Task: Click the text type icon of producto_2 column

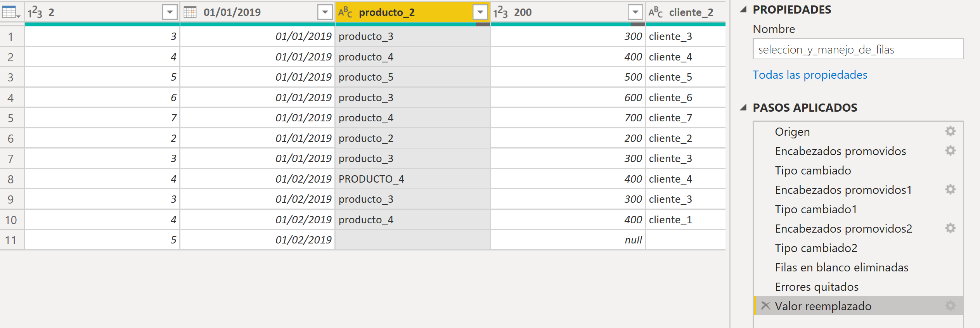Action: click(x=345, y=12)
